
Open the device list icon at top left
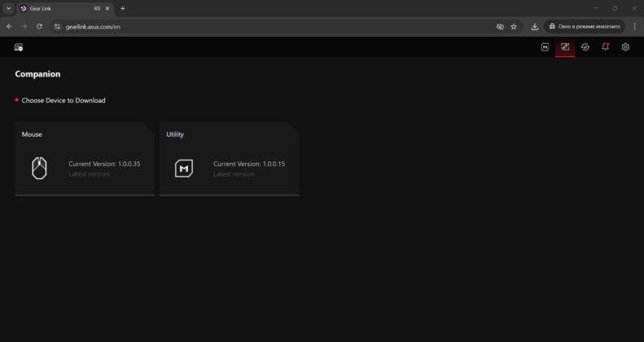click(19, 47)
